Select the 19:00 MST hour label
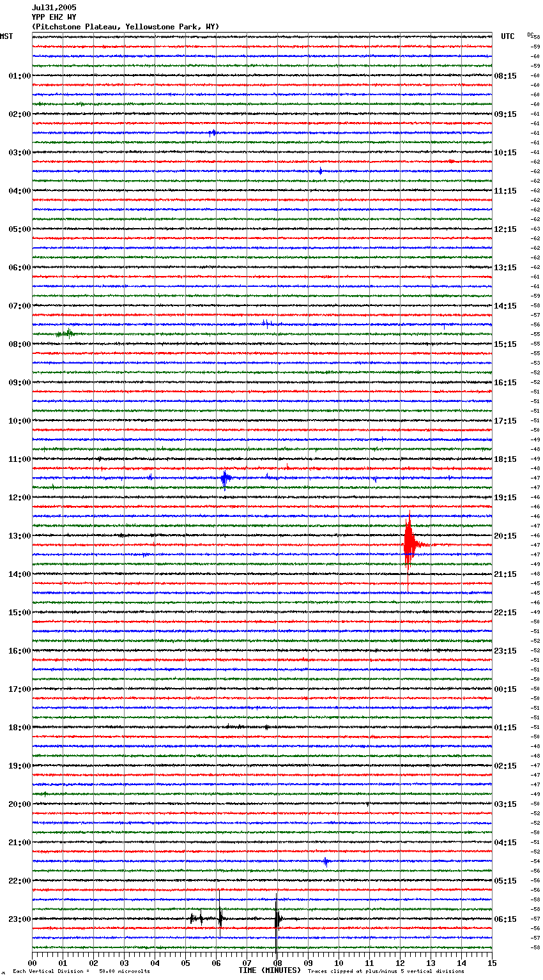This screenshot has width=543, height=980. click(x=19, y=766)
